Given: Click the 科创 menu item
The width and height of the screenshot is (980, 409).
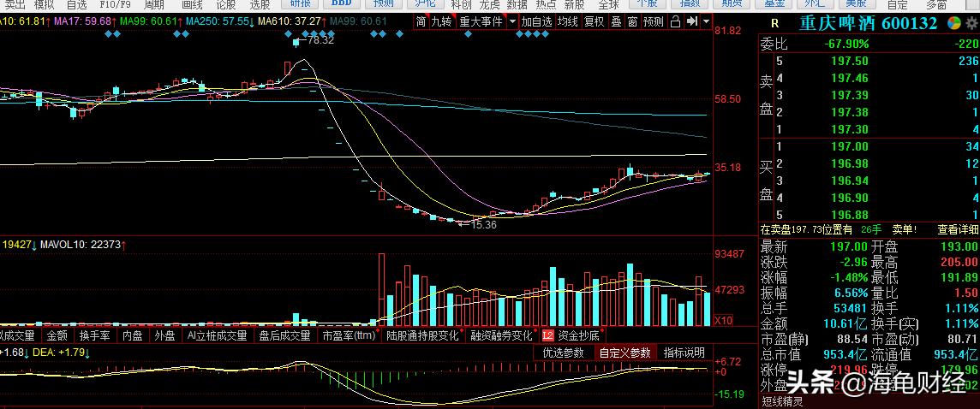Looking at the screenshot, I should [461, 5].
